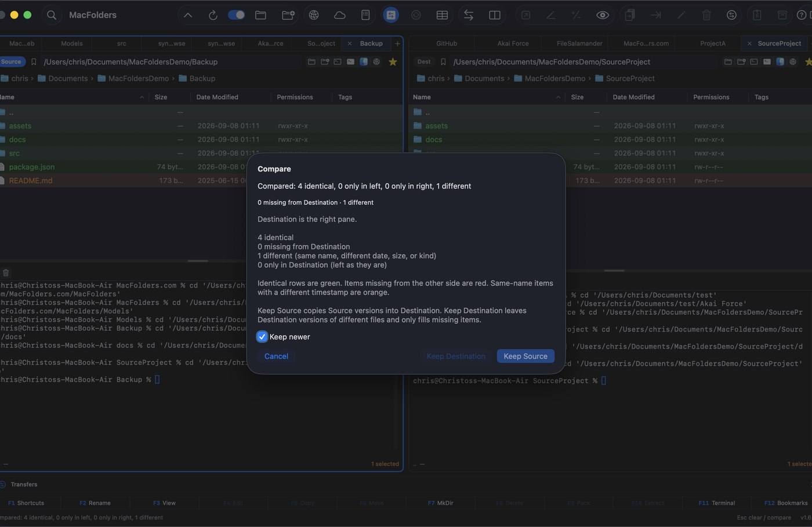This screenshot has width=812, height=527.
Task: Open Documents breadcrumb in left pane
Action: point(63,78)
